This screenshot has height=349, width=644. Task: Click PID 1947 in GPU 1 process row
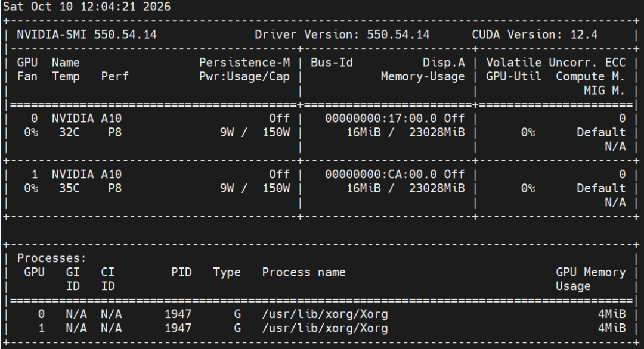(178, 328)
